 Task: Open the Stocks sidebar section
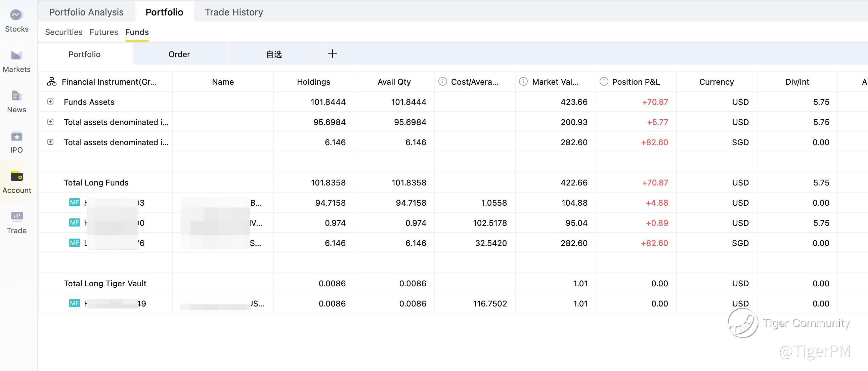click(x=16, y=20)
